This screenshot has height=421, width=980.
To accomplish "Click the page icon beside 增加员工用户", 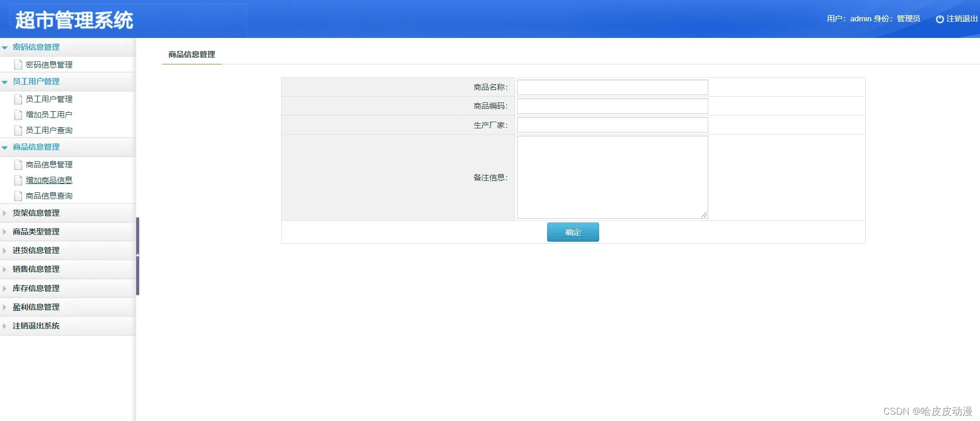I will click(x=18, y=114).
